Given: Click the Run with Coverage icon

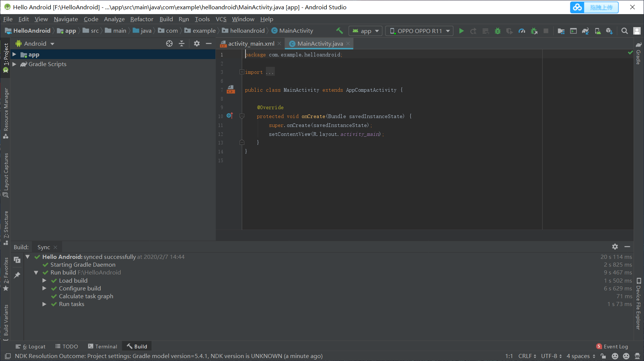Looking at the screenshot, I should [x=510, y=31].
